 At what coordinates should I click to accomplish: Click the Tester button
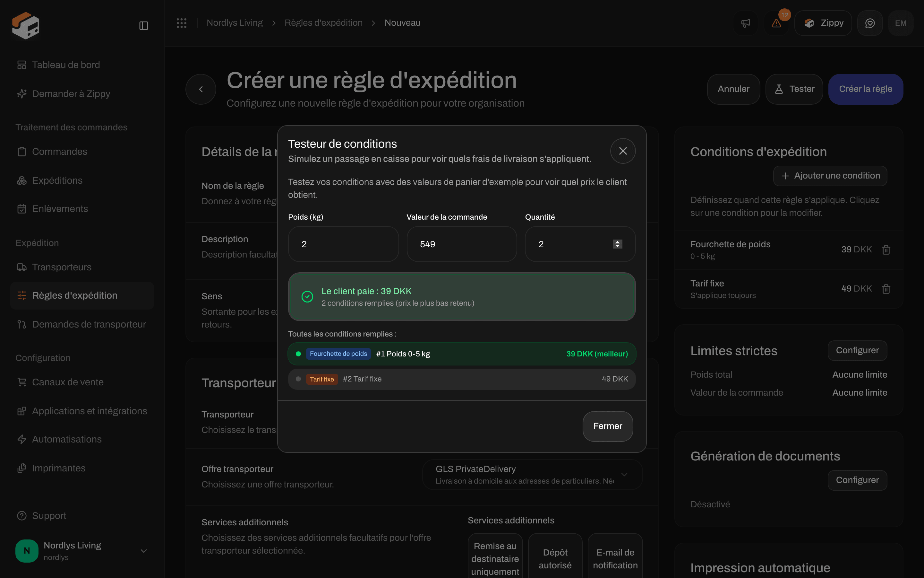(x=794, y=89)
